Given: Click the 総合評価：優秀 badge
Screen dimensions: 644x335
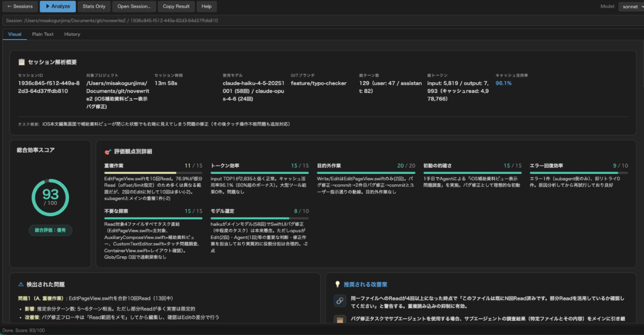Looking at the screenshot, I should tap(50, 230).
